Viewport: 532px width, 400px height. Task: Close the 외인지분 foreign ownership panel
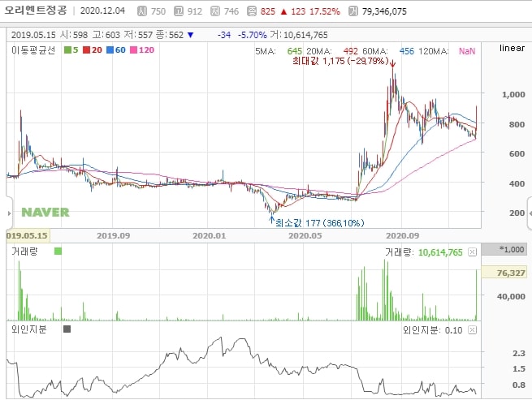pos(472,330)
